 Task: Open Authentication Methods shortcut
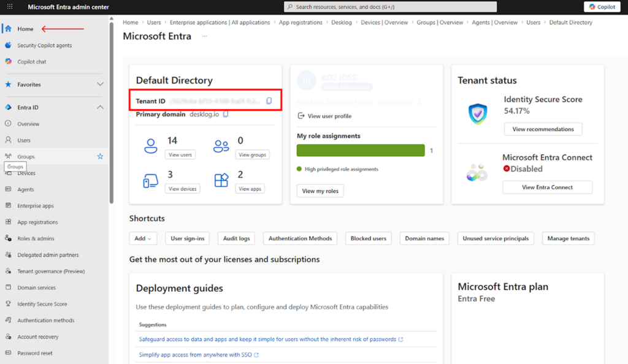(300, 238)
